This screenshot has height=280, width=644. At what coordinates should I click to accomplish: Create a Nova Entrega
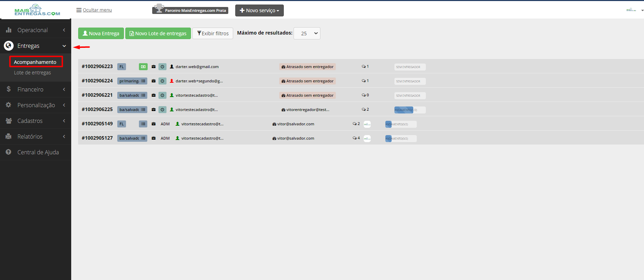tap(101, 34)
